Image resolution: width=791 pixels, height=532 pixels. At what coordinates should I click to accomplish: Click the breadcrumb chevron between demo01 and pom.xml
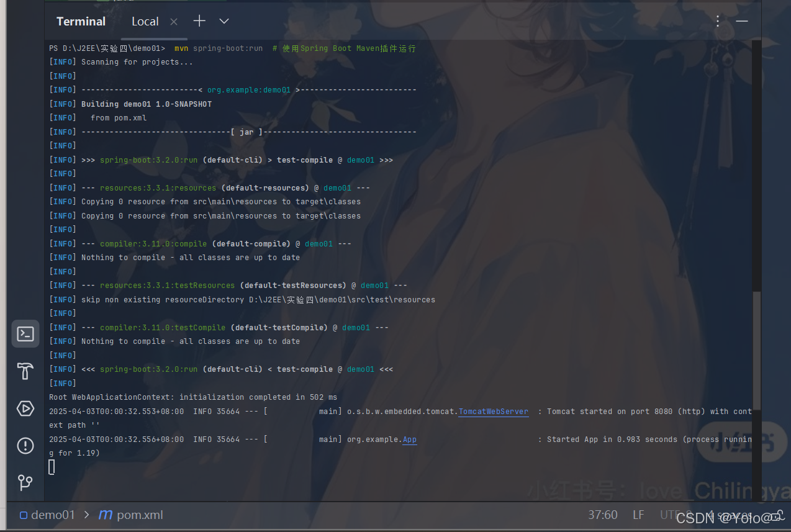coord(87,515)
